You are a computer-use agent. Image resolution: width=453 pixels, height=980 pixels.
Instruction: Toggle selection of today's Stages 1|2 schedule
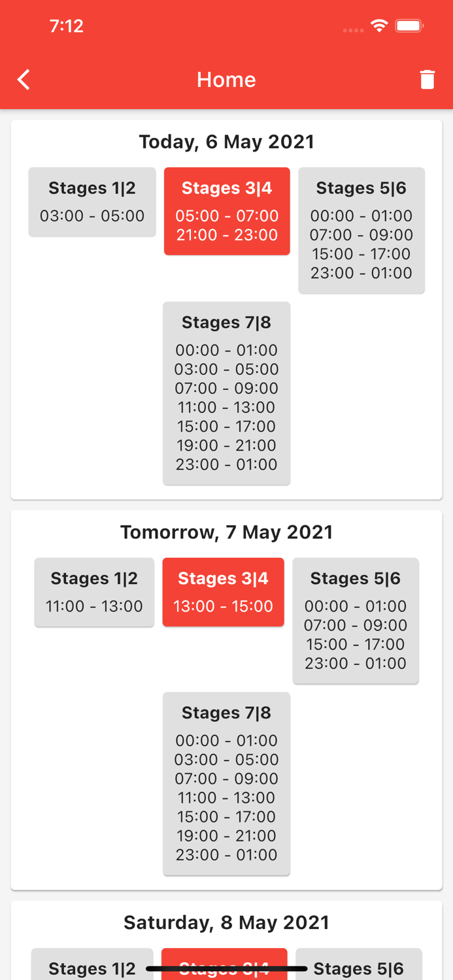[x=92, y=202]
